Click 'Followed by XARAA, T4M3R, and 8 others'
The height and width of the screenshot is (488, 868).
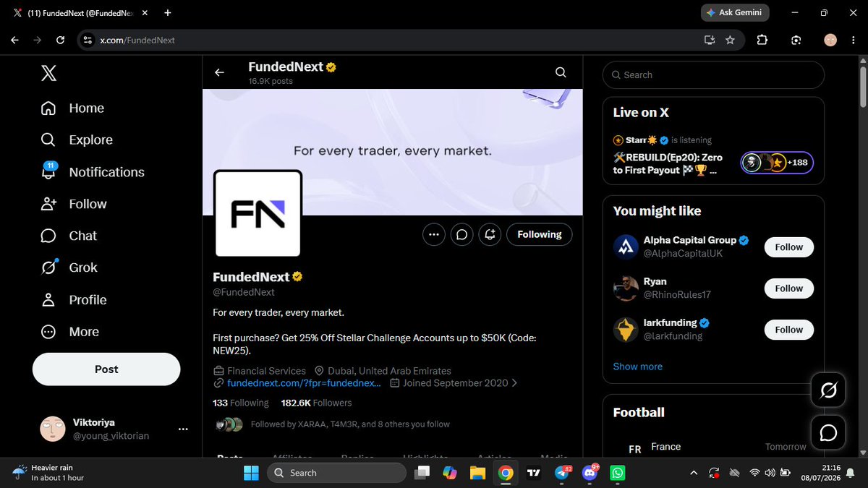[x=350, y=424]
